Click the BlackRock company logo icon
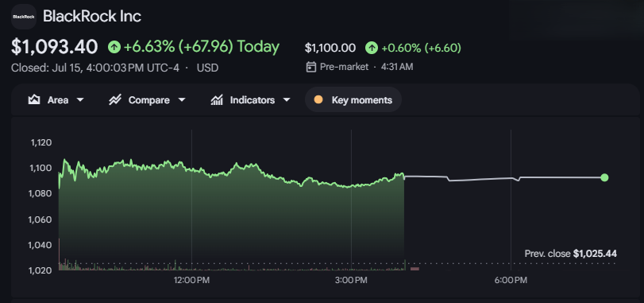The height and width of the screenshot is (303, 644). tap(24, 17)
